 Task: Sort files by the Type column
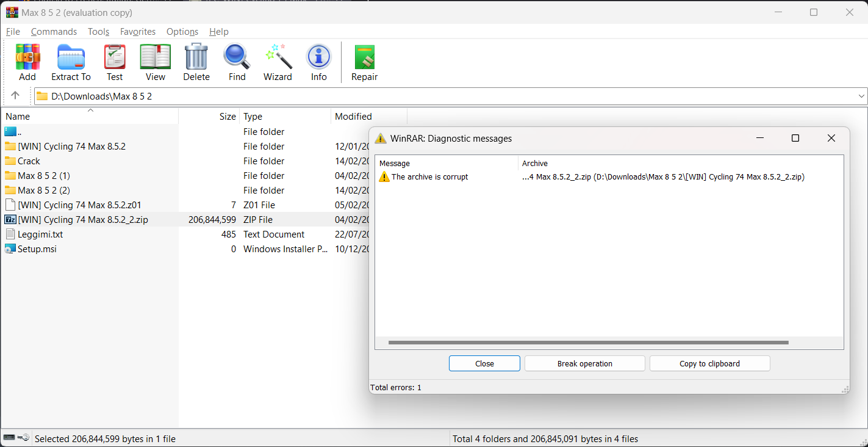[285, 116]
